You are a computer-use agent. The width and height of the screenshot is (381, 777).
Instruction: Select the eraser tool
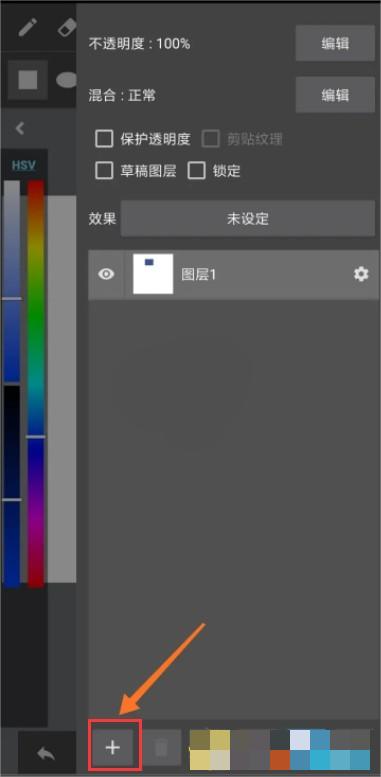pyautogui.click(x=67, y=27)
